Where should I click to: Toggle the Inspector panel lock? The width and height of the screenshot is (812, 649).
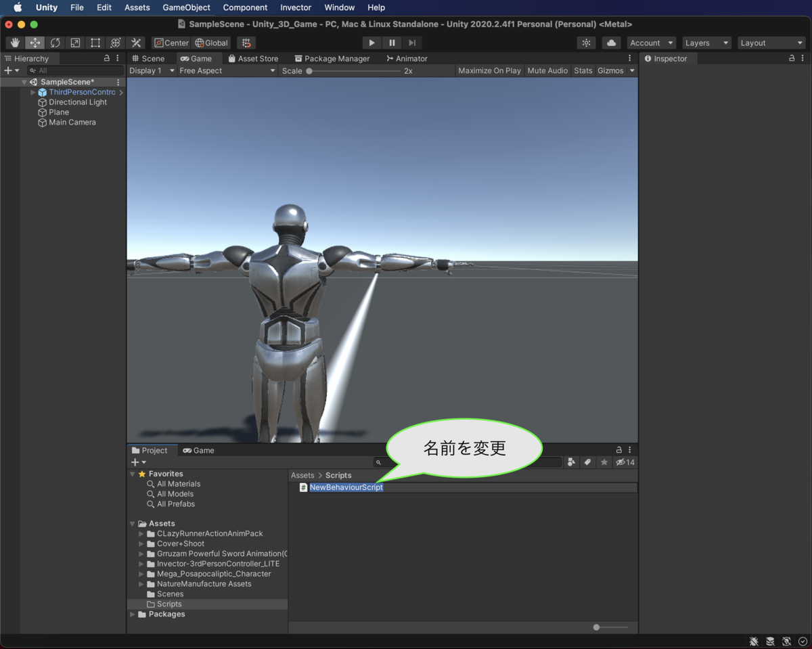tap(792, 58)
